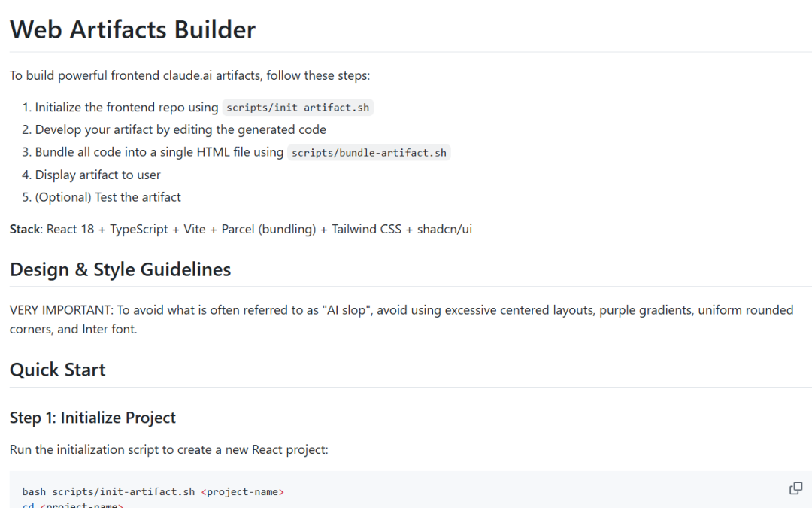Click the Display artifact to user list item
Screen dimensions: 812x508
tap(98, 175)
